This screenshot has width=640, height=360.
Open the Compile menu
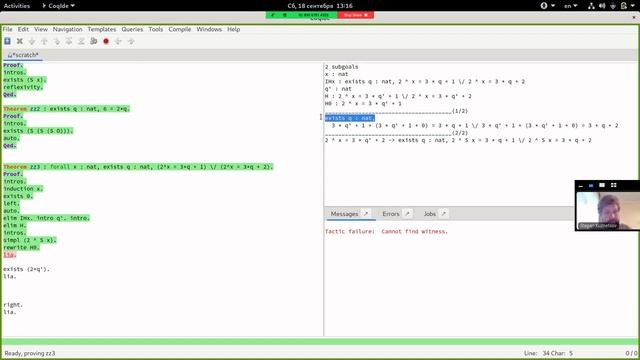click(x=180, y=29)
